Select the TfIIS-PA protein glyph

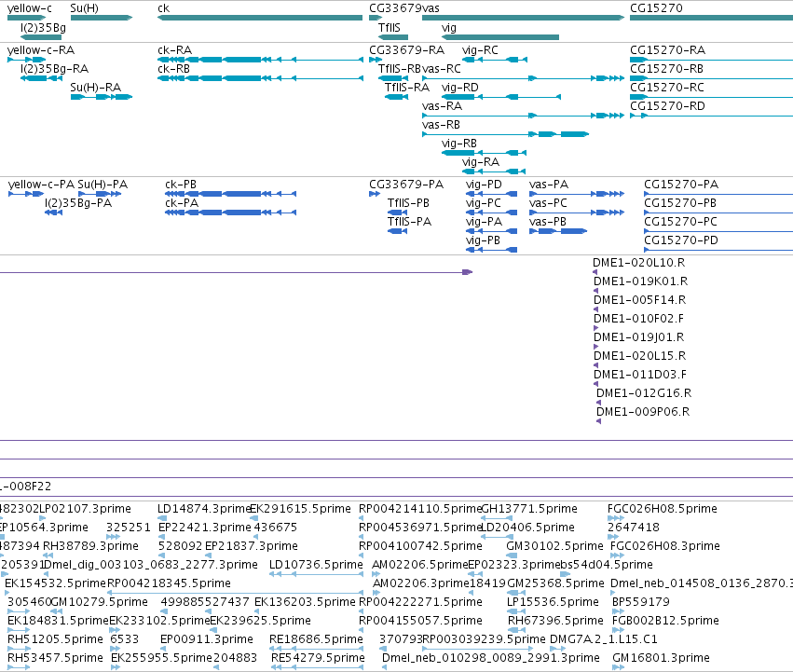(x=398, y=231)
